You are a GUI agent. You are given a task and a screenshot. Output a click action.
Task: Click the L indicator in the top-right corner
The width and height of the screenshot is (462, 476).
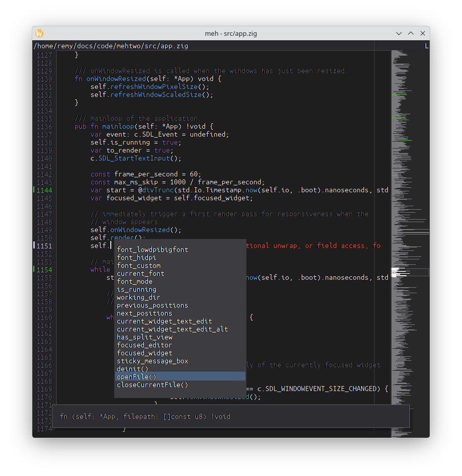point(426,45)
